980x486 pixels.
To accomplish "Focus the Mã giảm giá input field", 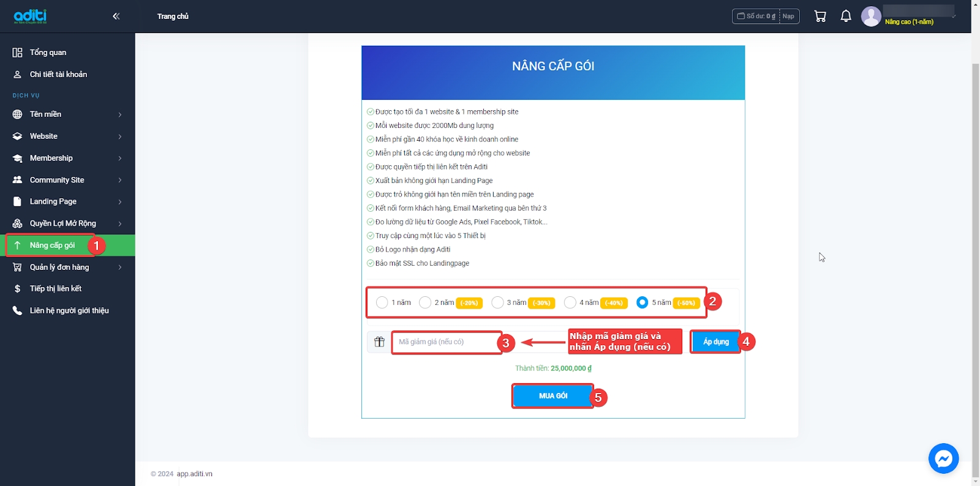I will click(447, 342).
